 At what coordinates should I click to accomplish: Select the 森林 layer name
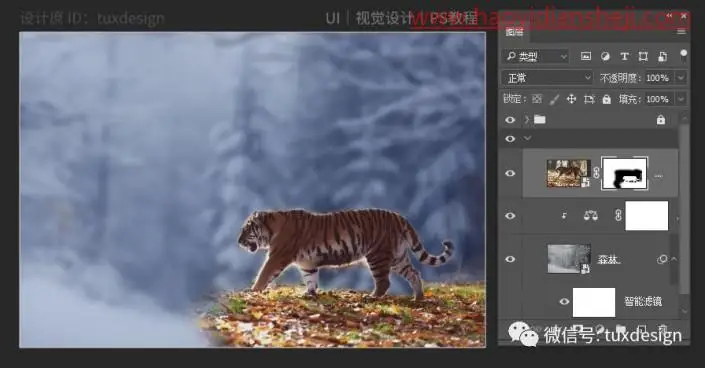pos(609,259)
